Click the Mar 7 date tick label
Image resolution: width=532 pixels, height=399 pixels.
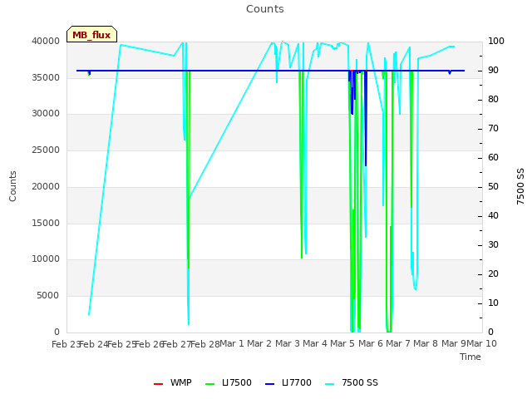click(398, 343)
